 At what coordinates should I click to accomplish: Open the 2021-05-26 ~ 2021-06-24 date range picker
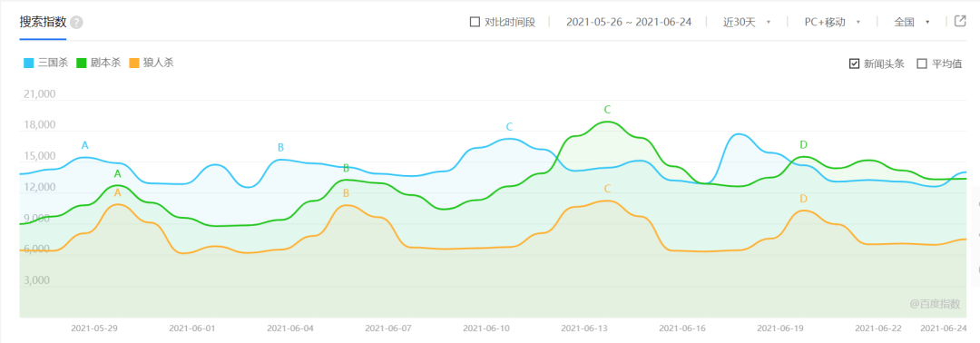pyautogui.click(x=629, y=22)
